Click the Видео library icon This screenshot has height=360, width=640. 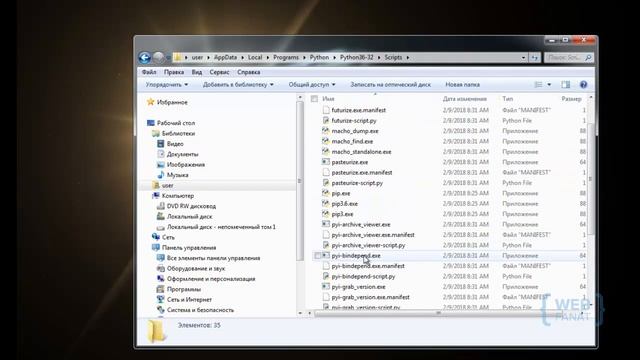[x=161, y=144]
